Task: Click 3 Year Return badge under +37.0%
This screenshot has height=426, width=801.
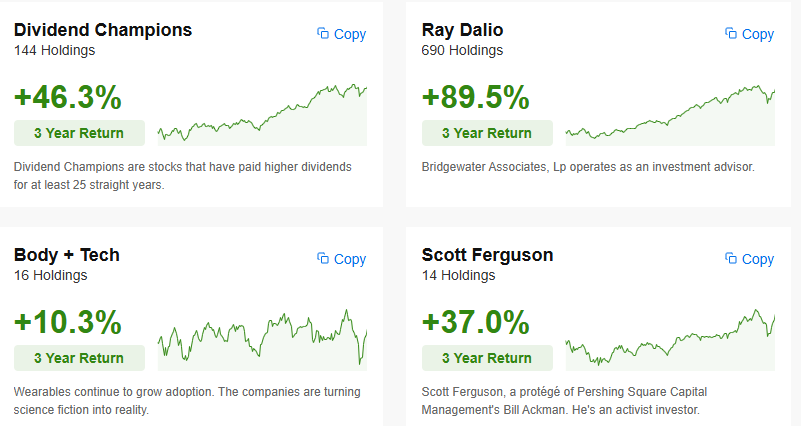Action: click(487, 358)
